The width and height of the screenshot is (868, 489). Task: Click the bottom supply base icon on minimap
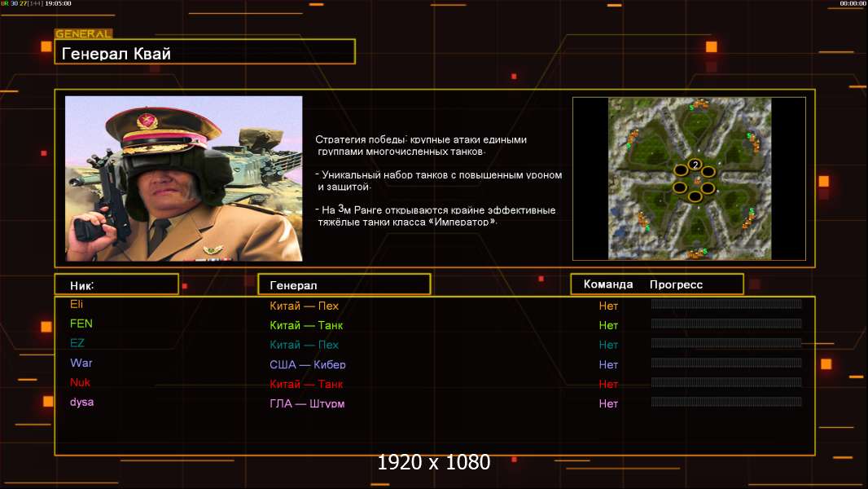pos(694,253)
